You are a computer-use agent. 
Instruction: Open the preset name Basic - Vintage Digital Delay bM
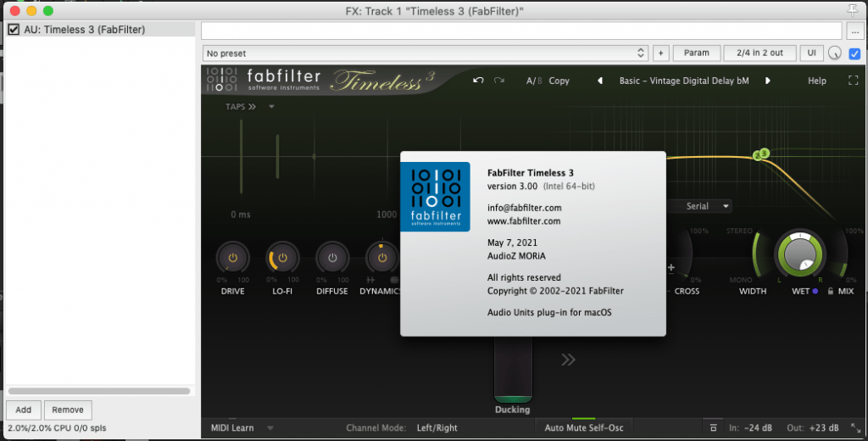point(684,81)
